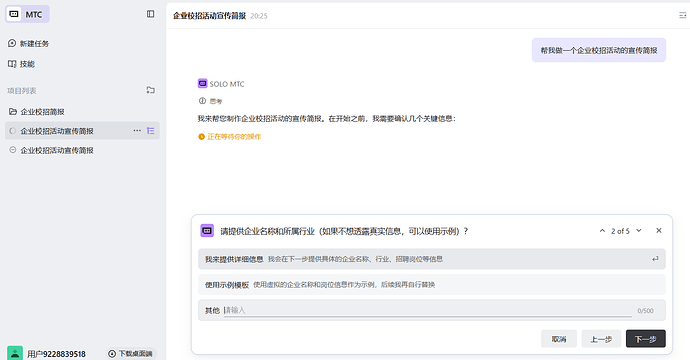Start a new task (新建任务)
The image size is (690, 360).
tap(29, 43)
